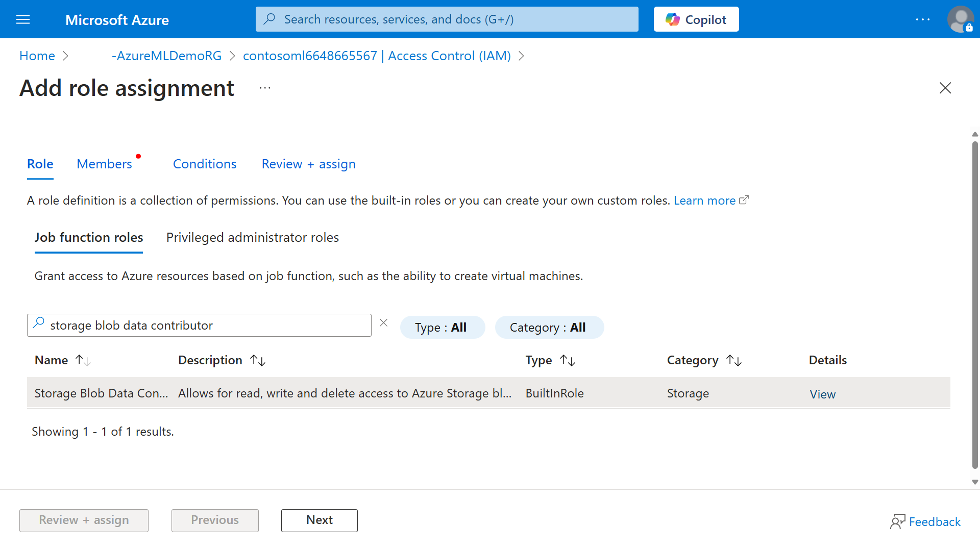Clear the role search with the X icon
The width and height of the screenshot is (980, 551).
coord(384,323)
